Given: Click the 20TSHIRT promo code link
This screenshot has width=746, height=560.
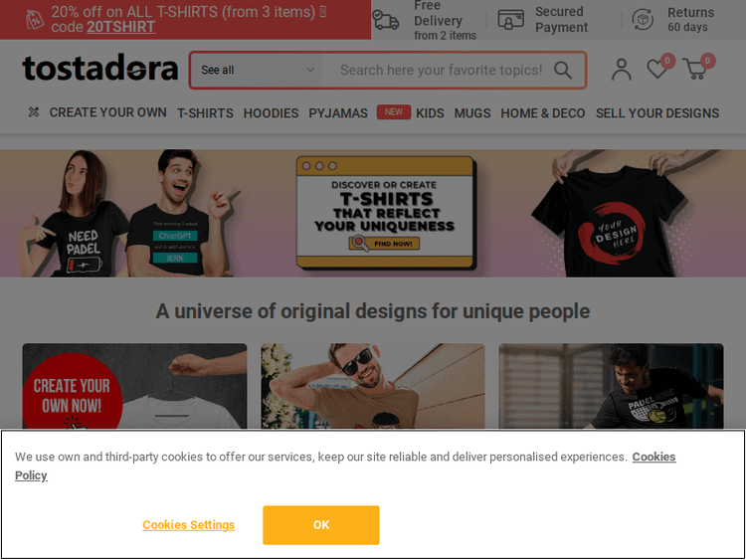Looking at the screenshot, I should click(x=120, y=27).
